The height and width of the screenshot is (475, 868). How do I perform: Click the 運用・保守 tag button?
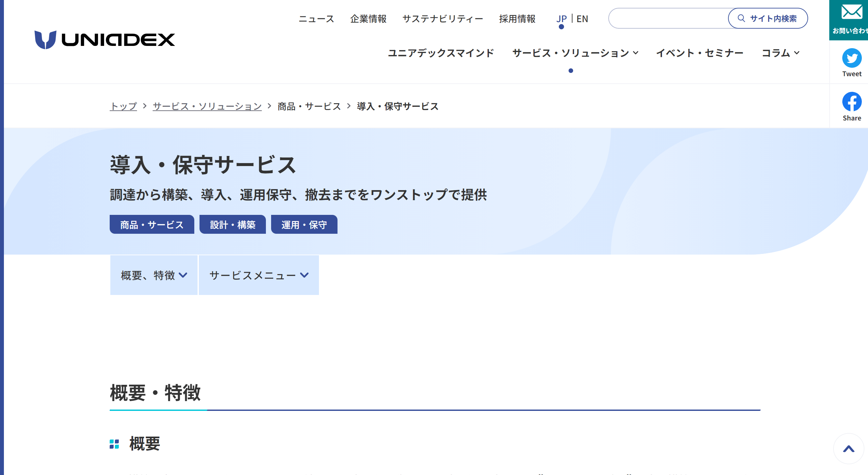click(x=304, y=225)
